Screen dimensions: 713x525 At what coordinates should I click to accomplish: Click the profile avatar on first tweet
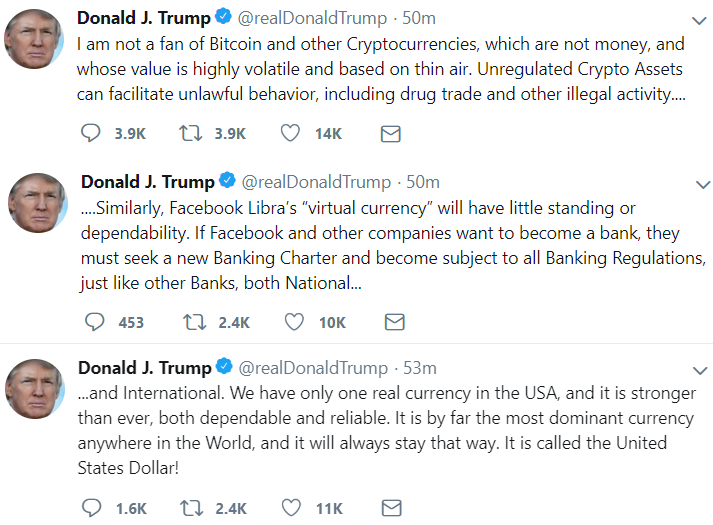34,39
